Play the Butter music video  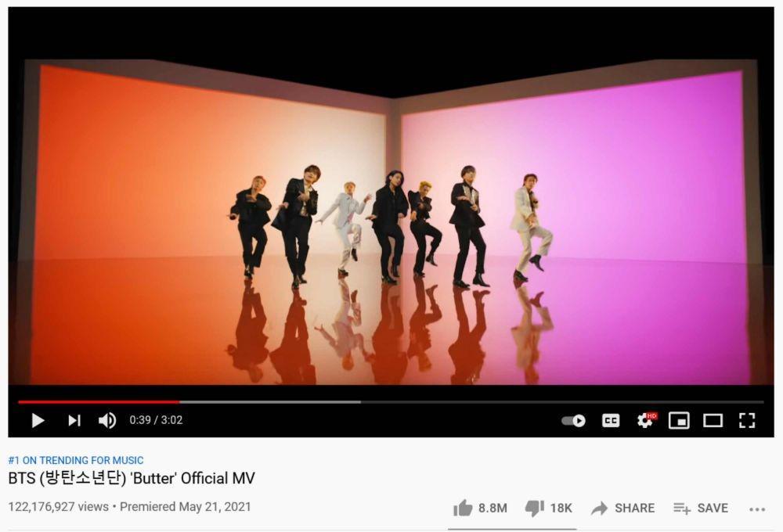click(38, 421)
